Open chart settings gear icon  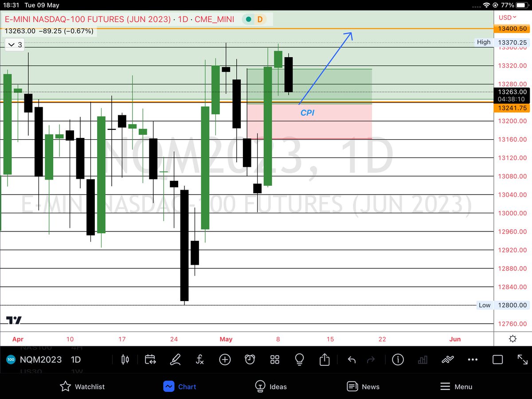[x=513, y=339]
